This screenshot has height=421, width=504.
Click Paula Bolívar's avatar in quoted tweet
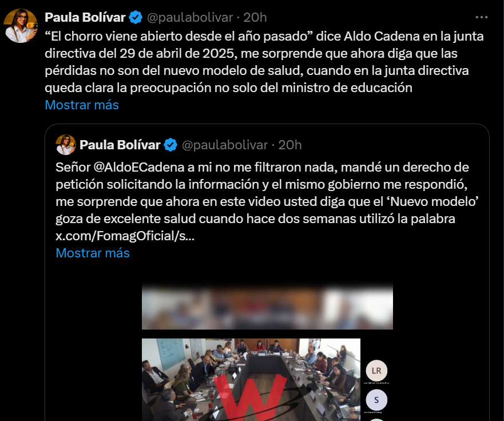pyautogui.click(x=66, y=145)
